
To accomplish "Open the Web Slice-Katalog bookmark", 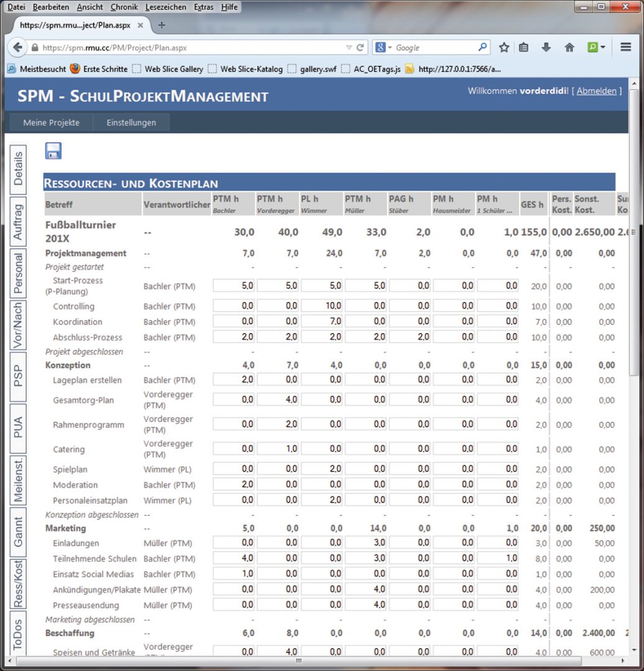I will click(246, 69).
